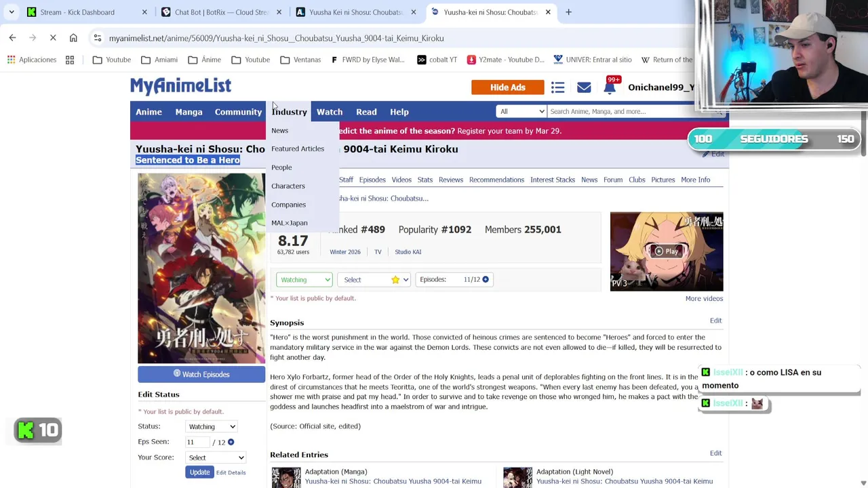Click the Winter 2026 season link
The width and height of the screenshot is (868, 488).
pyautogui.click(x=345, y=251)
